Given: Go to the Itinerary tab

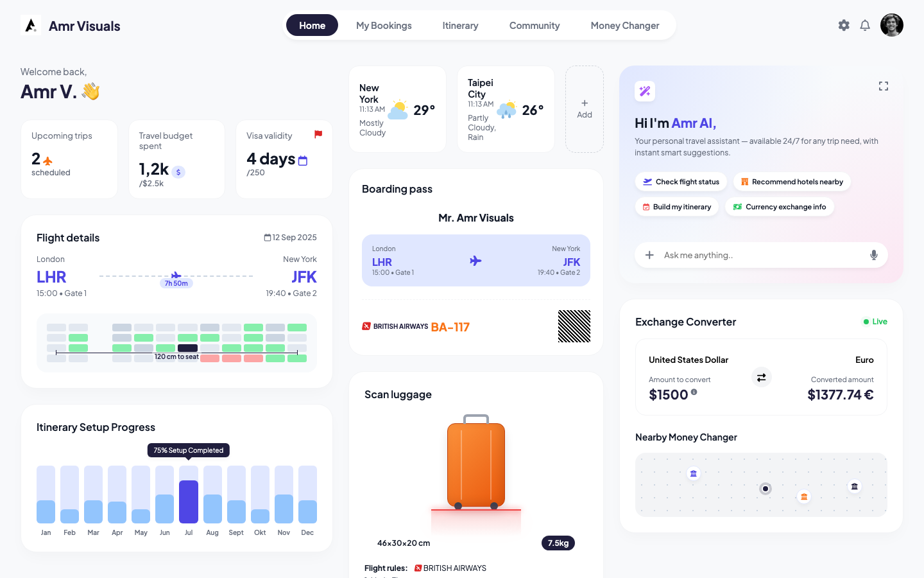Looking at the screenshot, I should [x=460, y=25].
